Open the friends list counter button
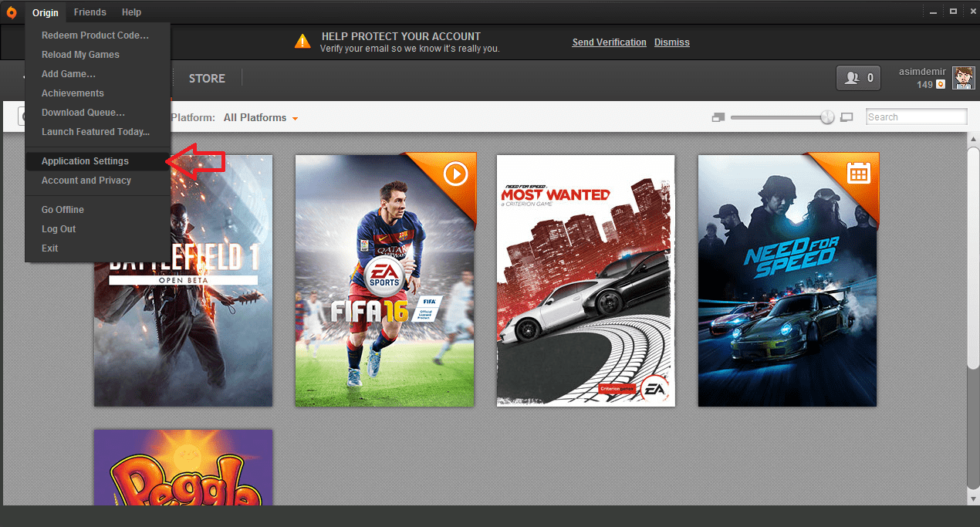 tap(859, 78)
